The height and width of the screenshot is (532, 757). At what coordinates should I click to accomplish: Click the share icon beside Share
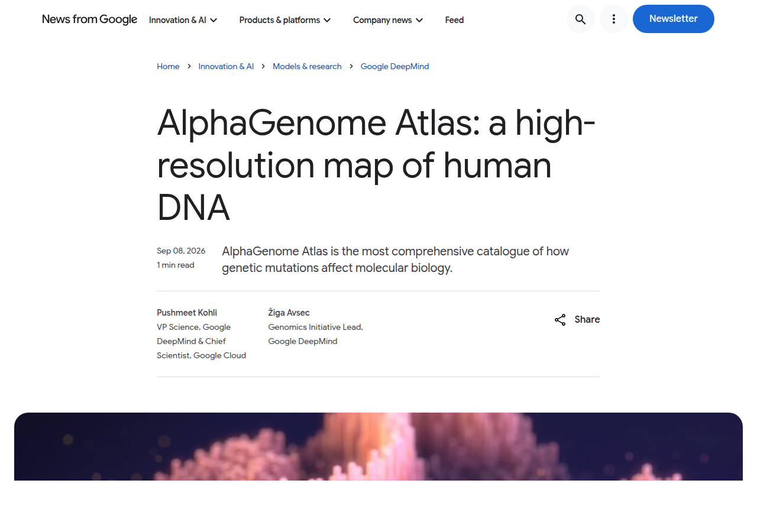(560, 320)
